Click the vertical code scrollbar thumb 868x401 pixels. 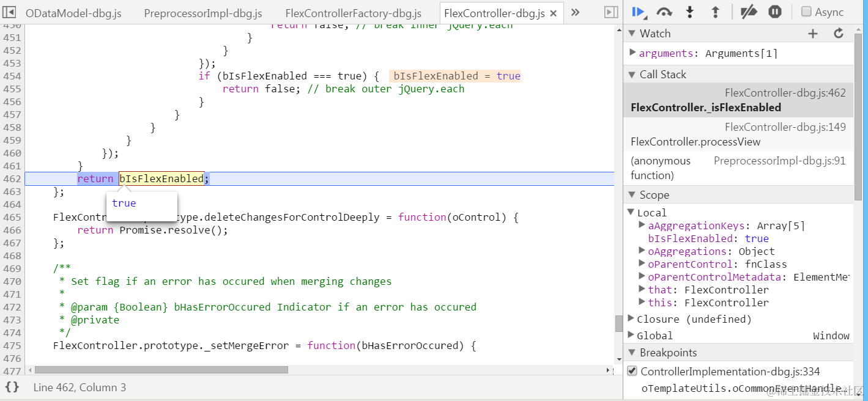618,323
